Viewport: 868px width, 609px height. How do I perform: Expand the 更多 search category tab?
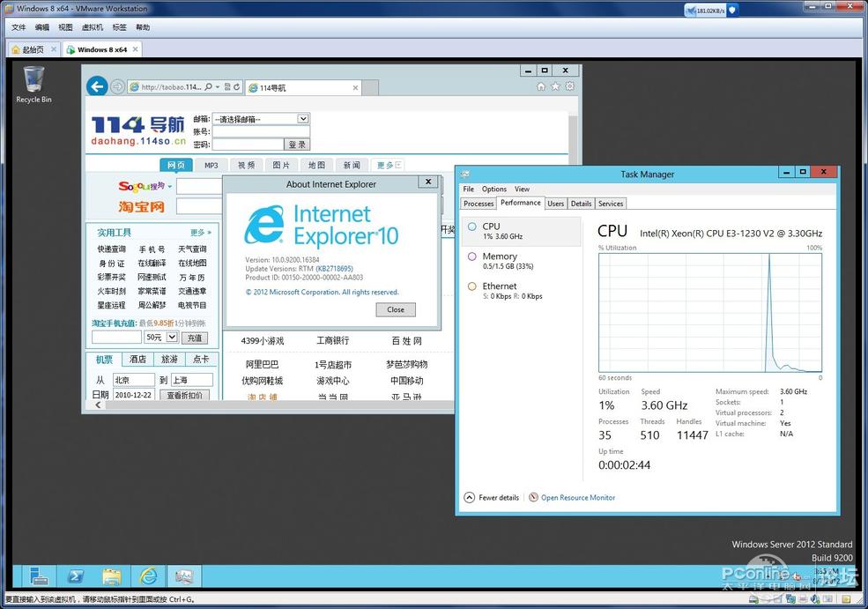pos(389,165)
